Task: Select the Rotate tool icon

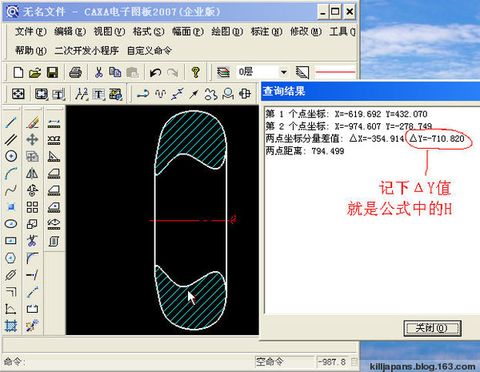Action: pos(32,190)
